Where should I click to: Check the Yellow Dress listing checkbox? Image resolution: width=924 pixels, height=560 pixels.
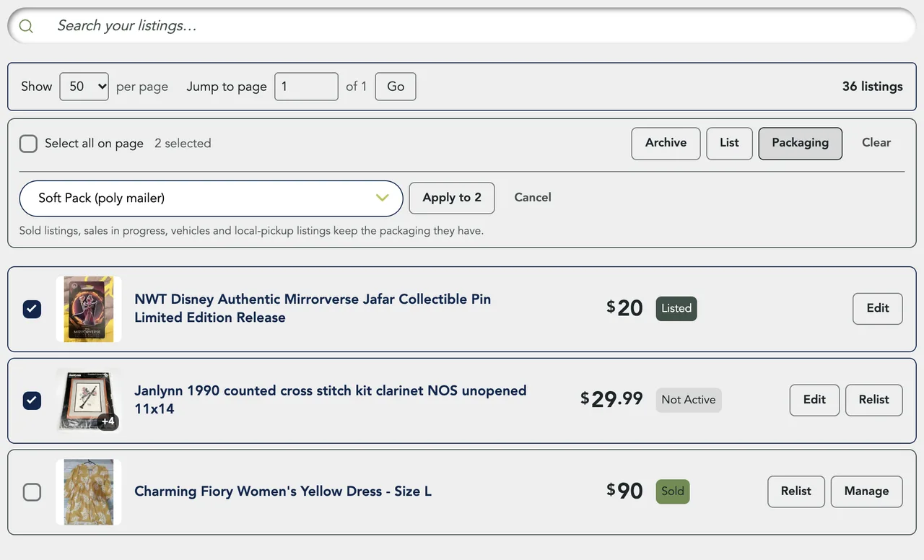[x=32, y=492]
